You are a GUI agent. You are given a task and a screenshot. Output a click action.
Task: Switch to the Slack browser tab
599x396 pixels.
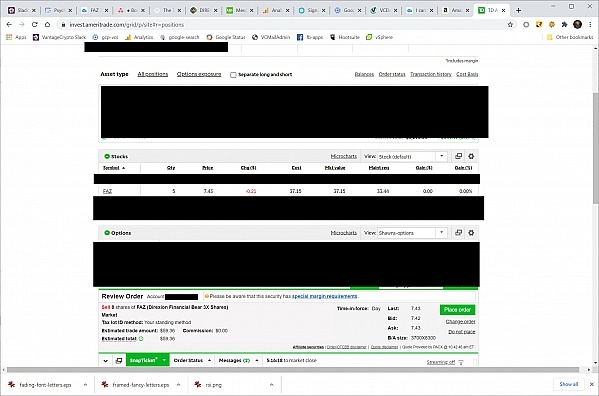[21, 10]
